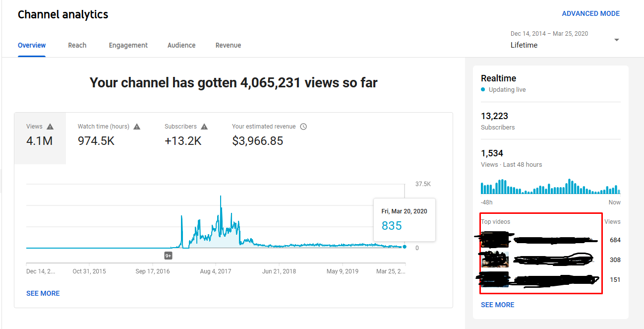Image resolution: width=644 pixels, height=329 pixels.
Task: Click SEE MORE under the views chart
Action: 43,293
